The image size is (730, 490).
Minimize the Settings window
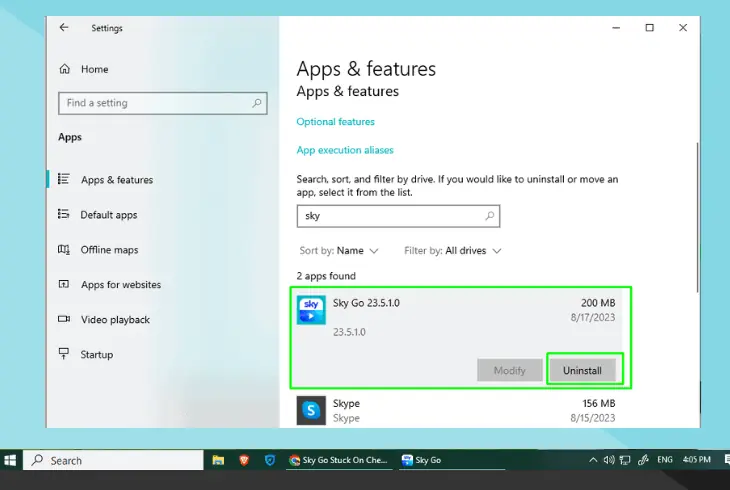click(616, 27)
